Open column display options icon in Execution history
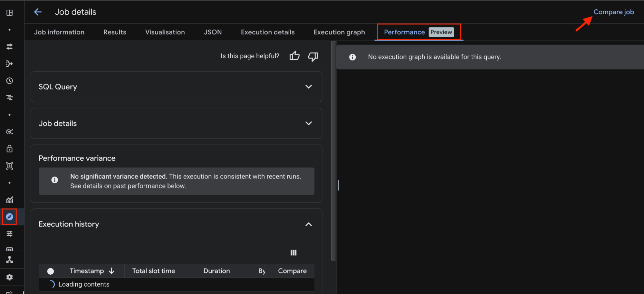The width and height of the screenshot is (644, 294). coord(293,253)
